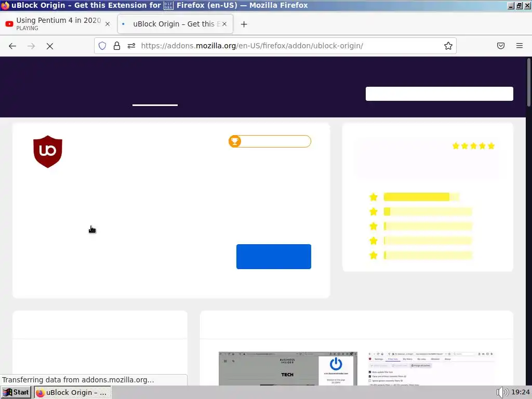Click the five-star rating bar
This screenshot has height=399, width=532.
pyautogui.click(x=421, y=197)
